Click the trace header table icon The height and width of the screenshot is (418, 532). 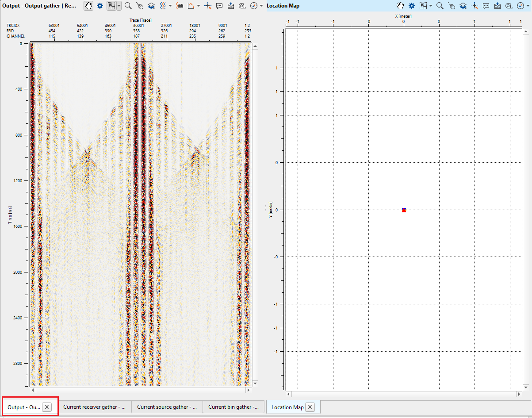pos(180,6)
